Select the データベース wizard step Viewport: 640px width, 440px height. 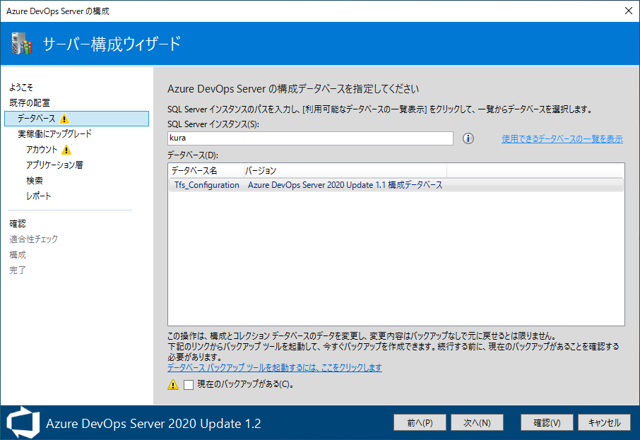click(x=77, y=119)
